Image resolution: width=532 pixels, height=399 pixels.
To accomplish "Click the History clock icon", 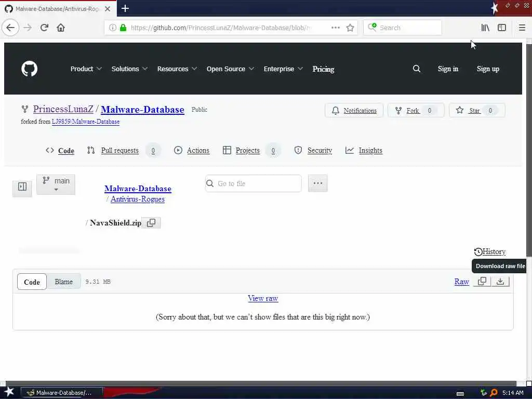I will [x=478, y=252].
